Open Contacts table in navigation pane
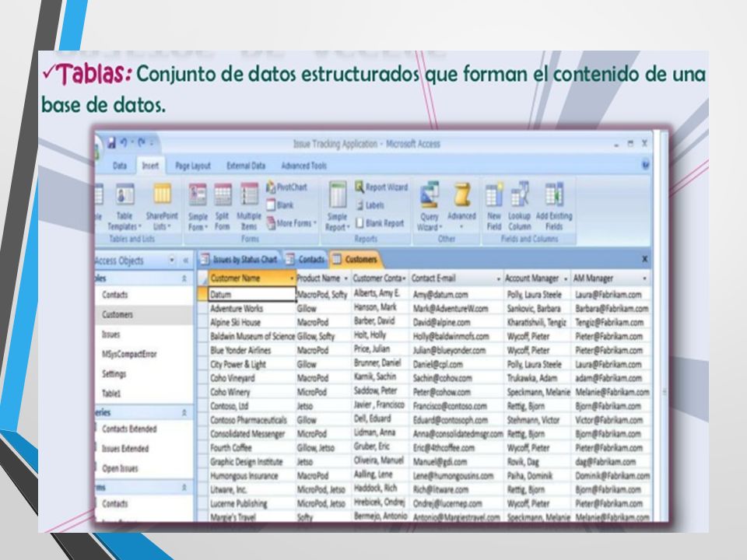The height and width of the screenshot is (560, 747). pyautogui.click(x=115, y=295)
